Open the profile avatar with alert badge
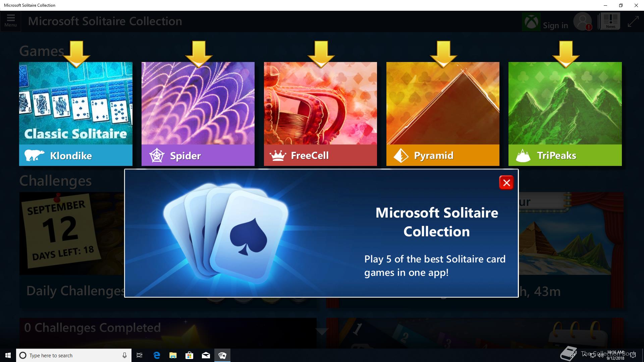The height and width of the screenshot is (362, 644). 582,22
